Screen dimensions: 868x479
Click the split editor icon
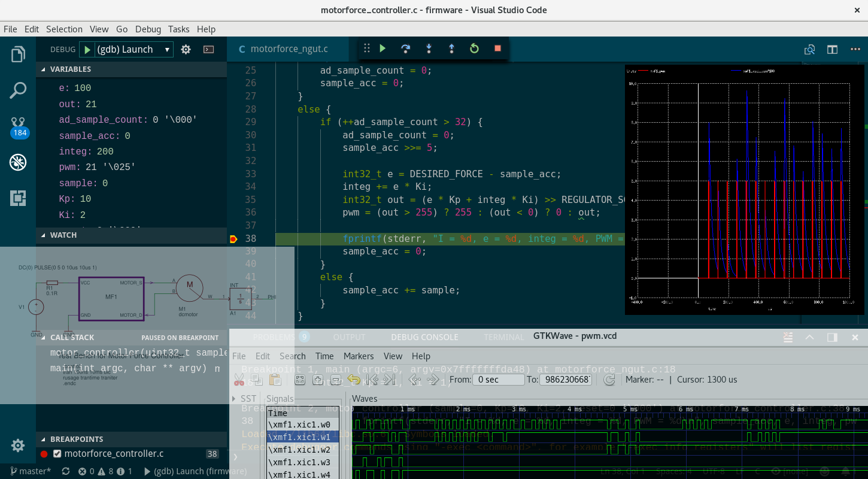[x=832, y=50]
